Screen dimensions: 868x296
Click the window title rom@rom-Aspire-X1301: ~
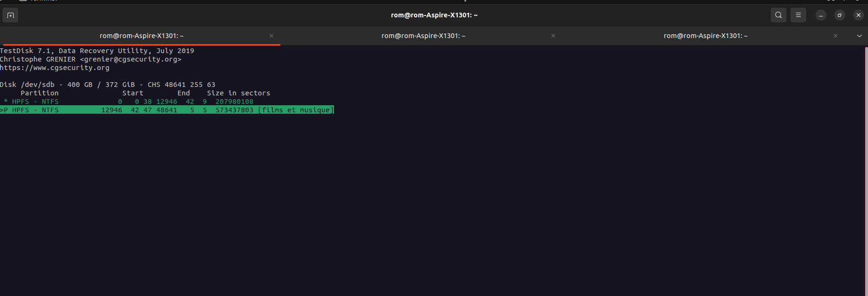(434, 15)
